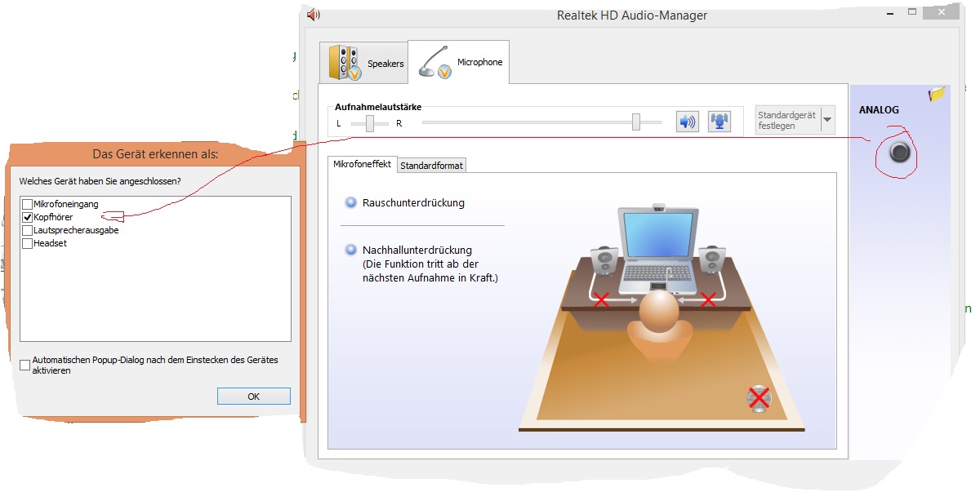Switch to the Standardformat tab

coord(431,165)
